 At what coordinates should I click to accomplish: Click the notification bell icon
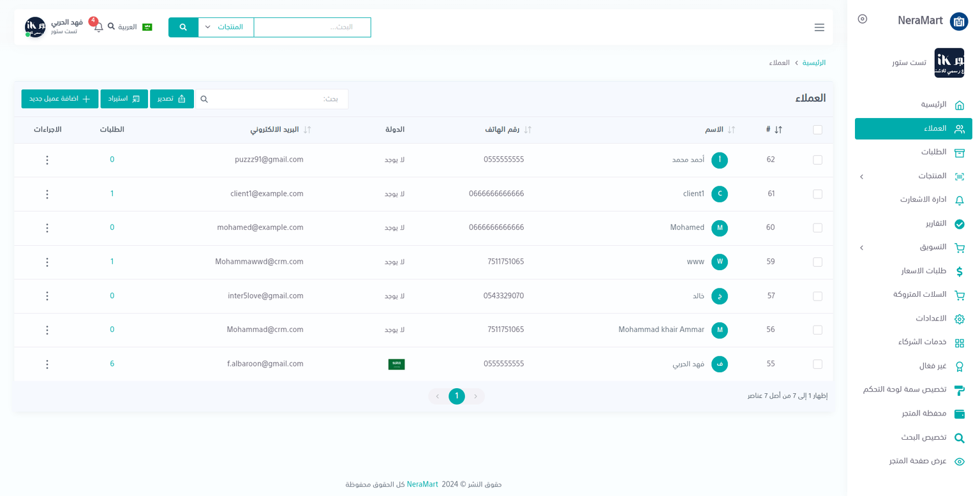pyautogui.click(x=98, y=27)
